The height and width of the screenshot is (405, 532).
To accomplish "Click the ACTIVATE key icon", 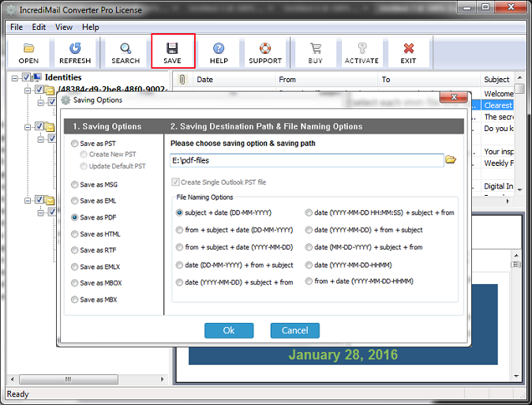I will [362, 48].
